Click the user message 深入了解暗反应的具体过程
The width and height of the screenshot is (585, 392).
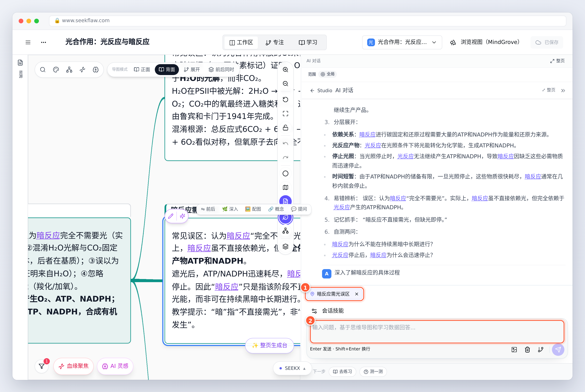[x=367, y=273]
